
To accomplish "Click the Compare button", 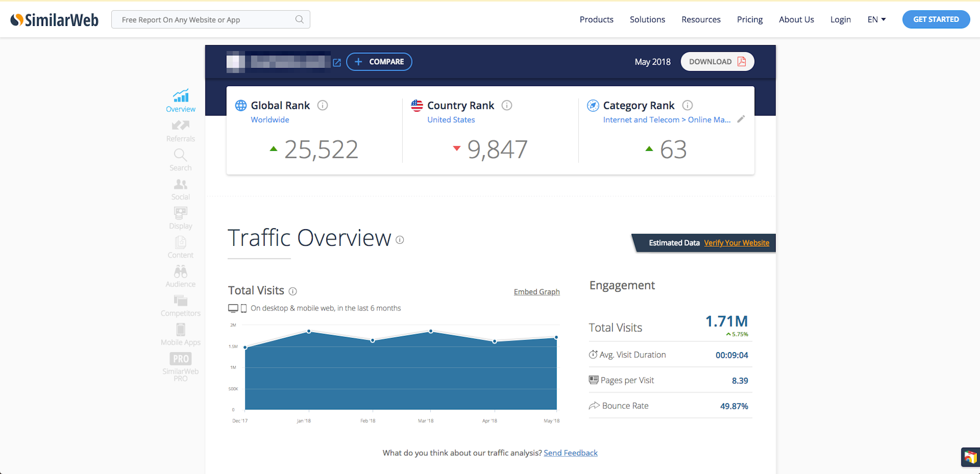I will click(379, 62).
